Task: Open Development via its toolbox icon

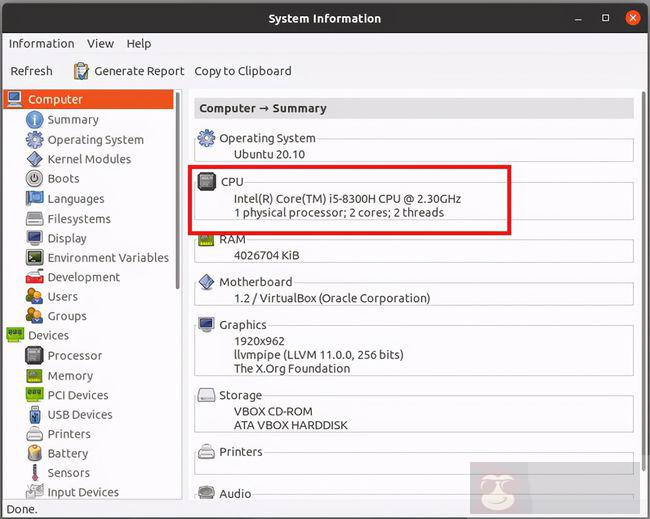Action: coord(34,276)
